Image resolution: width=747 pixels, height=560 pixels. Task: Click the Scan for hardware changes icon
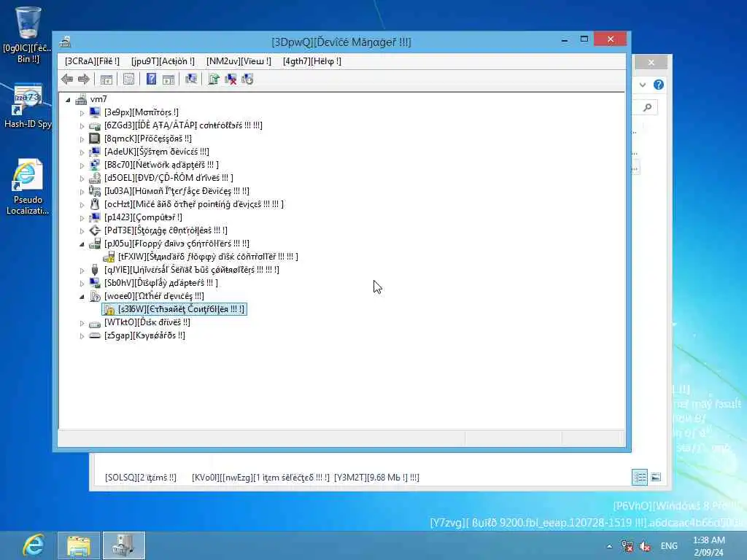(191, 79)
